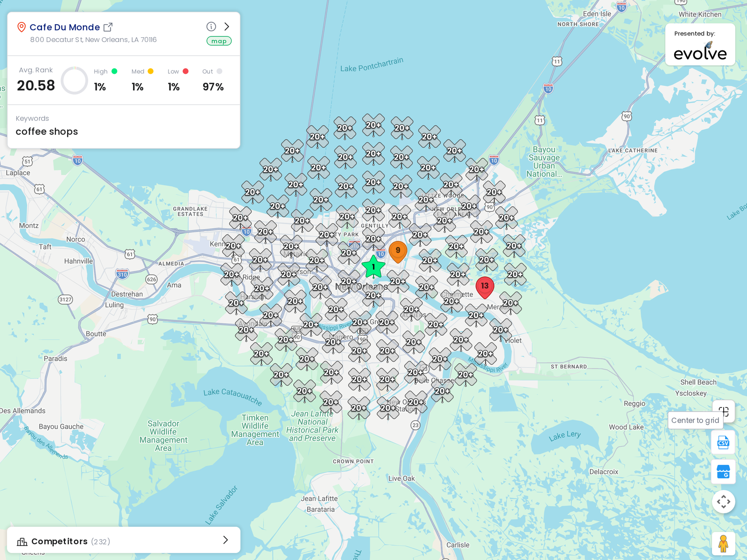The width and height of the screenshot is (747, 560).
Task: Select the red rank 13 marker
Action: pyautogui.click(x=485, y=287)
